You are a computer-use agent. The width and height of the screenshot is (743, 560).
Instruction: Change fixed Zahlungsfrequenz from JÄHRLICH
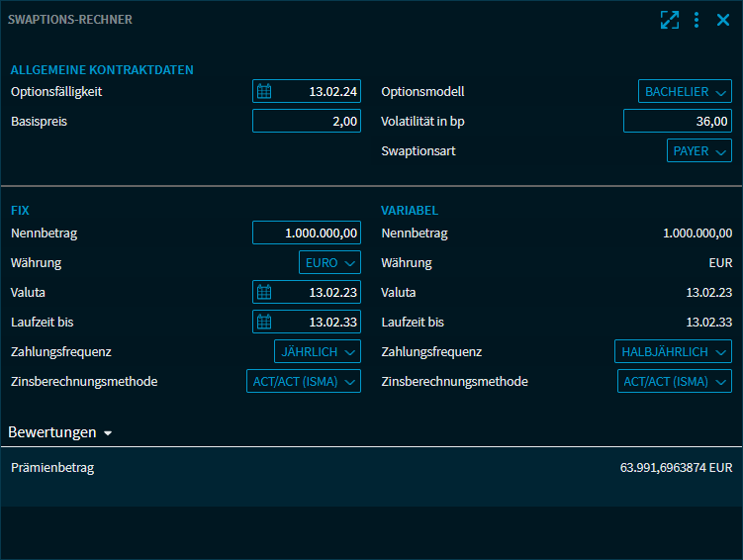coord(317,352)
